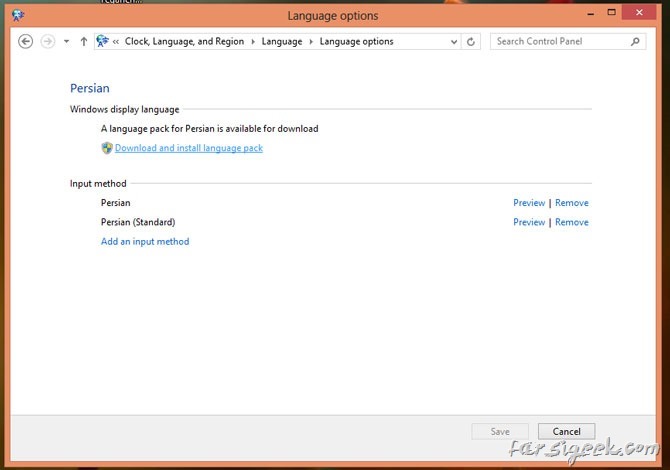The width and height of the screenshot is (670, 470).
Task: Minimize the Language options window
Action: [591, 13]
